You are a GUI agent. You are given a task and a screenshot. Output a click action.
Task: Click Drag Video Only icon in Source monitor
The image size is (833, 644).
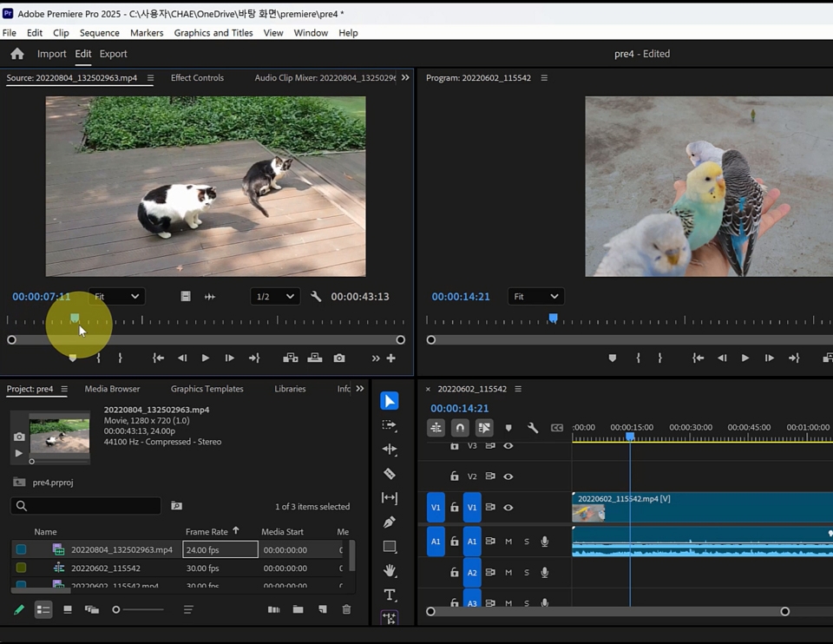point(186,297)
